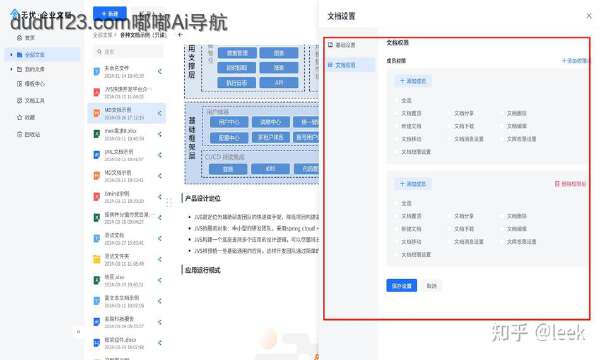
Task: Expand the 我的文库 tree arrow
Action: 11,69
